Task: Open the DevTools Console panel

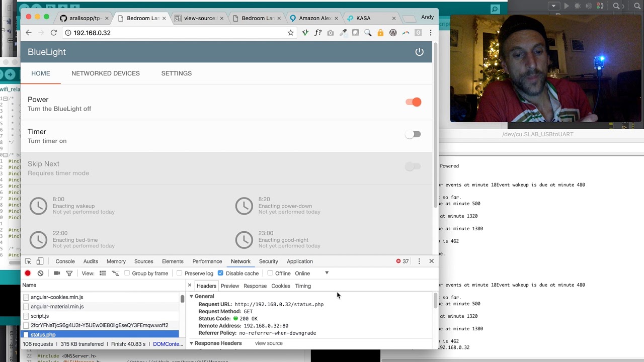Action: click(65, 261)
